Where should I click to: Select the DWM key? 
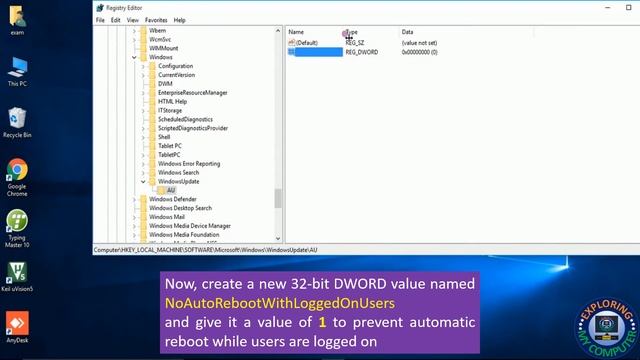click(x=165, y=84)
